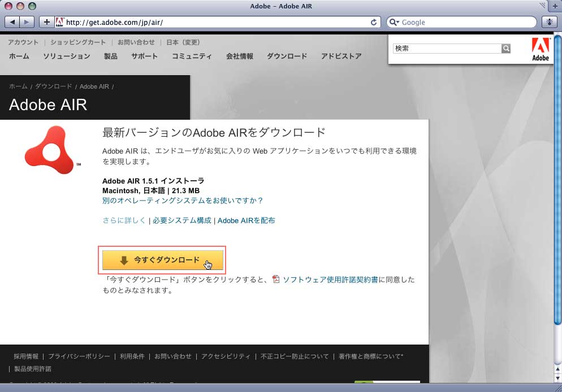Click the large 'Adobe AIR' page title
The width and height of the screenshot is (562, 392).
[x=48, y=104]
